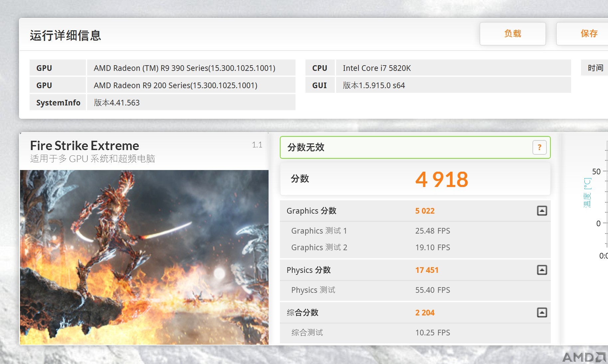Select Graphics 测试 2 result 19.10 FPS
608x364 pixels.
point(433,248)
